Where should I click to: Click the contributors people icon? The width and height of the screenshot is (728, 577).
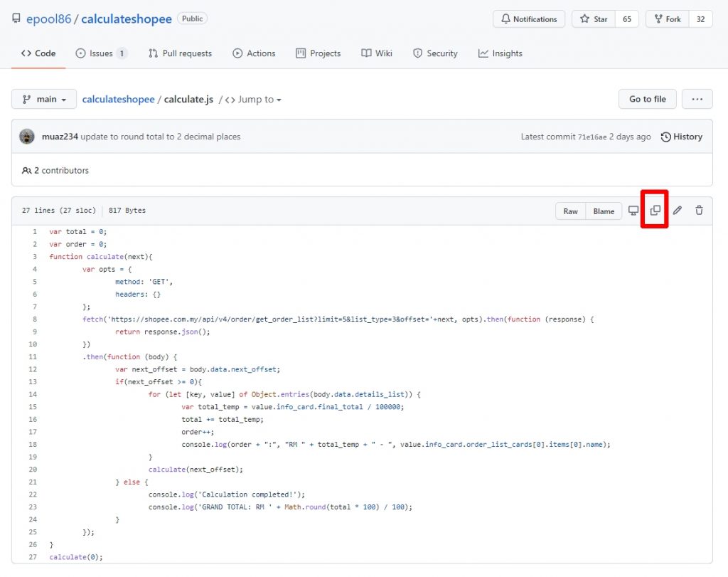(26, 171)
